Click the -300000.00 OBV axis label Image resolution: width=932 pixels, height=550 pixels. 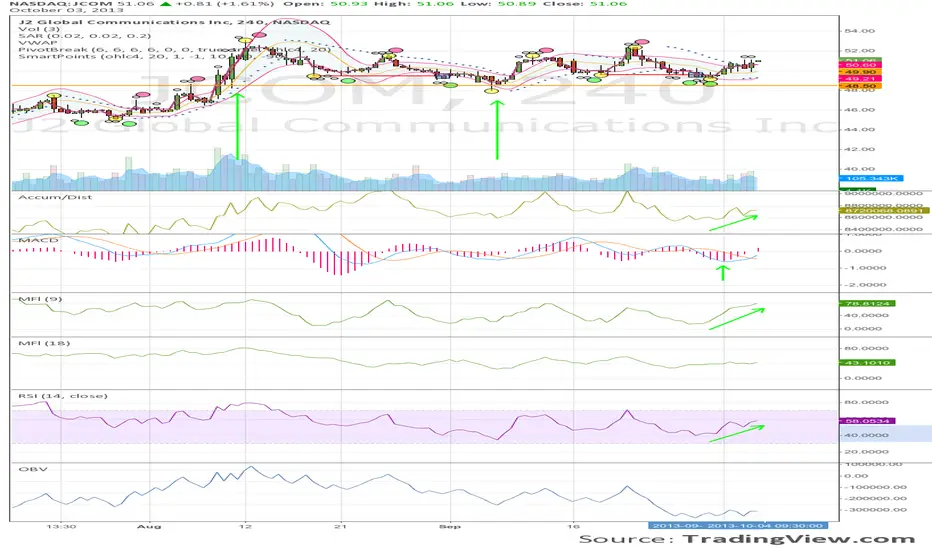click(875, 510)
